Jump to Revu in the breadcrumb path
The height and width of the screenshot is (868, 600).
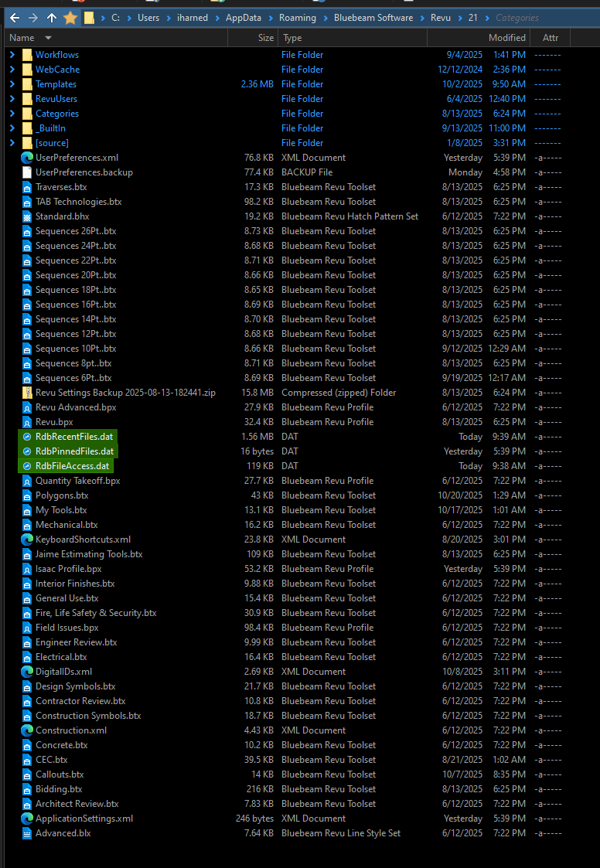(x=441, y=18)
